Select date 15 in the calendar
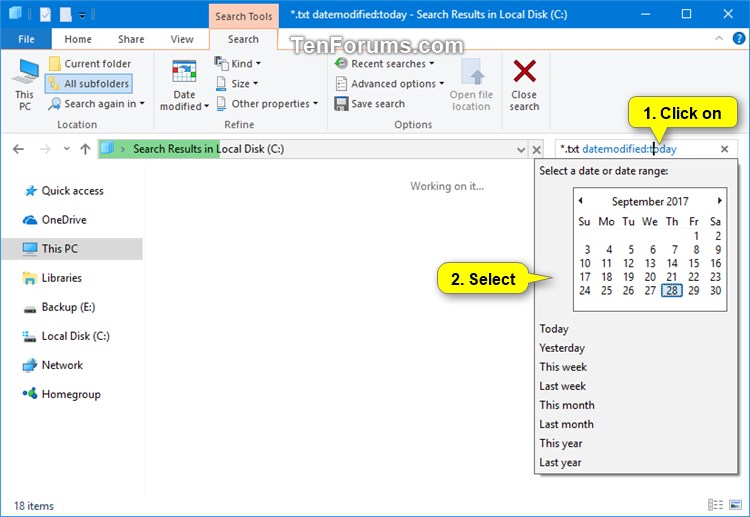Screen dimensions: 750x517 (694, 263)
